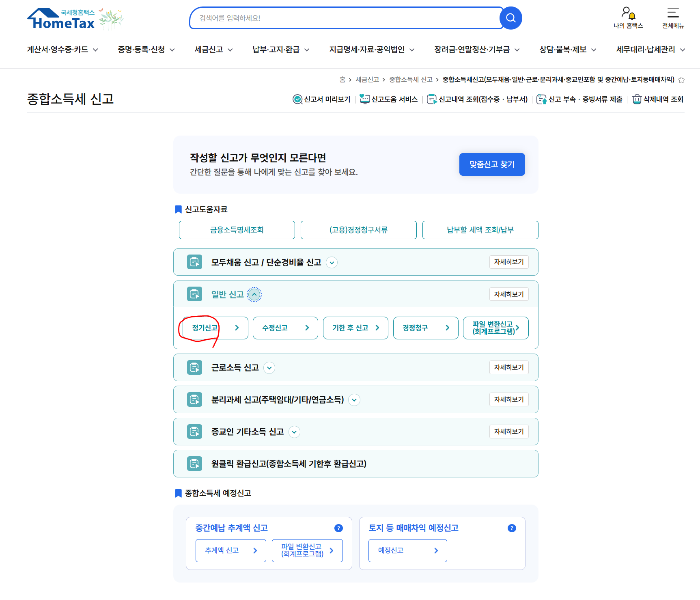
Task: Collapse the 일반 신고 section chevron
Action: [x=254, y=294]
